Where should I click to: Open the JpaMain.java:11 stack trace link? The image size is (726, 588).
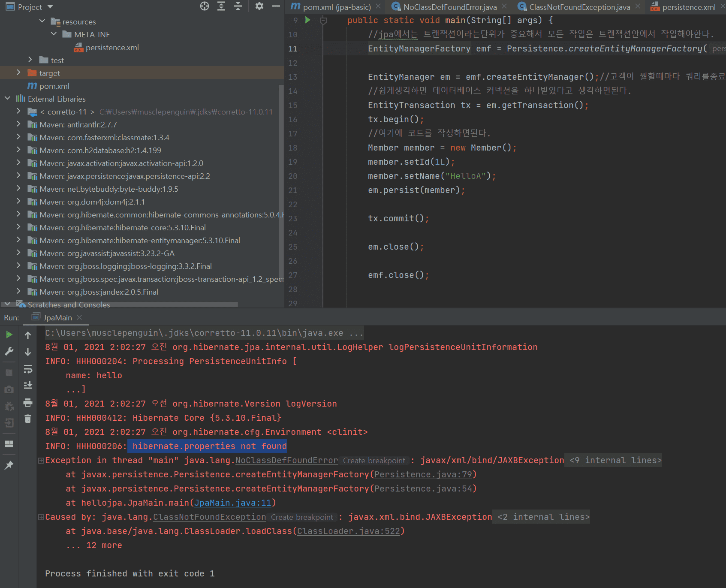[233, 503]
